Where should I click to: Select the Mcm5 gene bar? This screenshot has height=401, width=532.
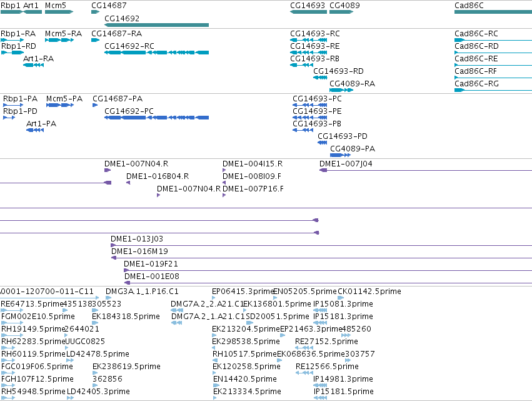[x=59, y=12]
